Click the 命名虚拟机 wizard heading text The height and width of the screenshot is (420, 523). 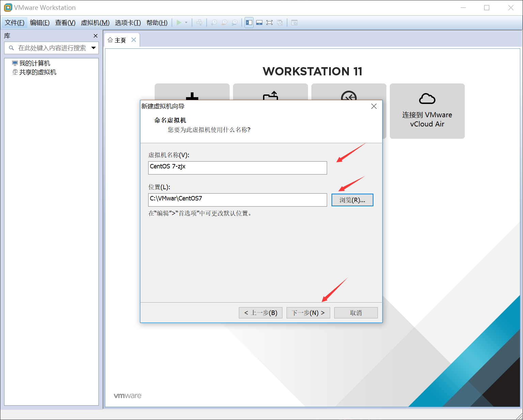(x=170, y=120)
